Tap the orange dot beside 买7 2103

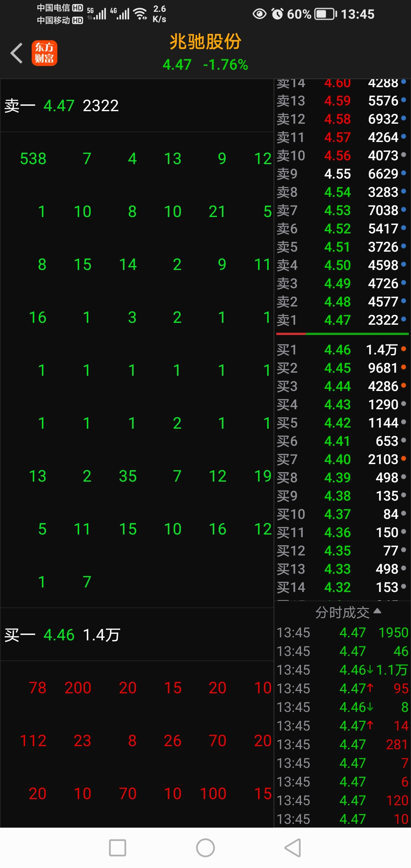pyautogui.click(x=403, y=459)
